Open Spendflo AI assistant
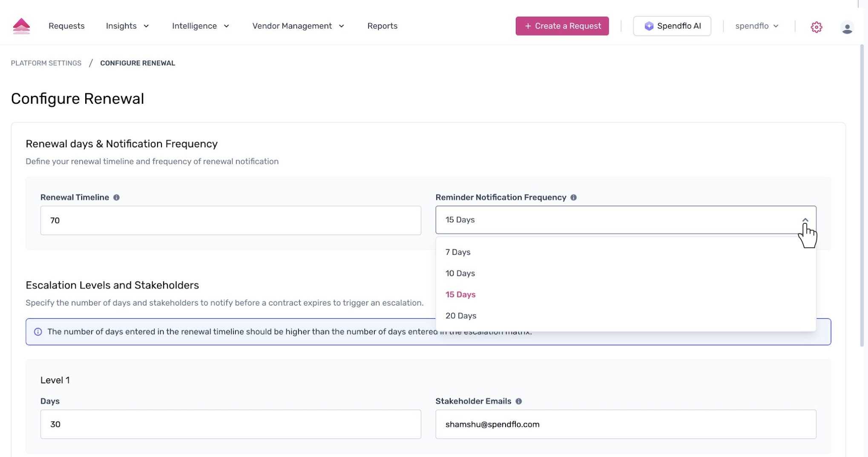Screen dimensions: 868x457 point(672,26)
